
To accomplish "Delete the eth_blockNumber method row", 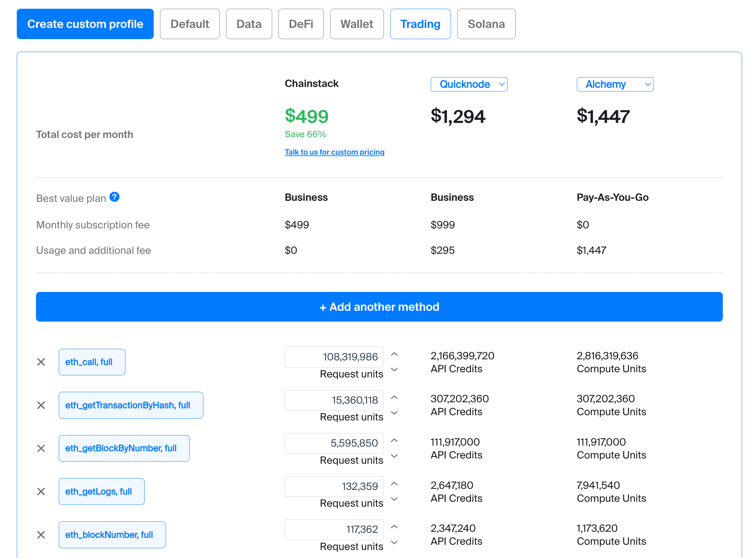I will pos(41,535).
